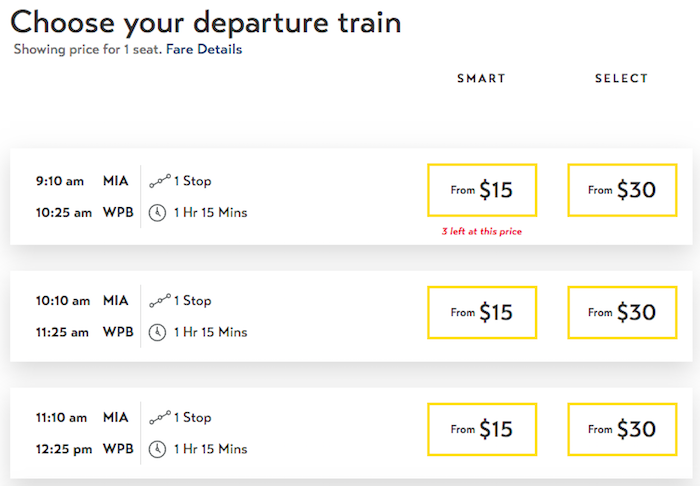Pick the Select $30 fare on the 11:10 am train

[x=622, y=429]
